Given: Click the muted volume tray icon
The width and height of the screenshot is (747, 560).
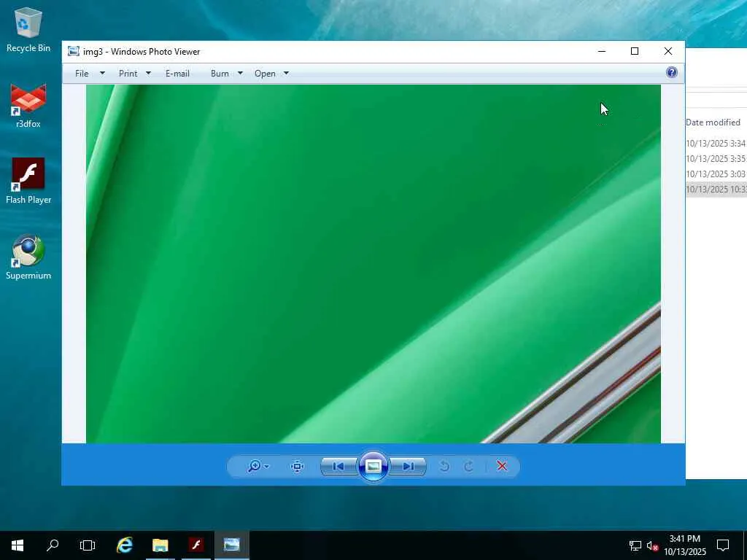Looking at the screenshot, I should pyautogui.click(x=652, y=545).
